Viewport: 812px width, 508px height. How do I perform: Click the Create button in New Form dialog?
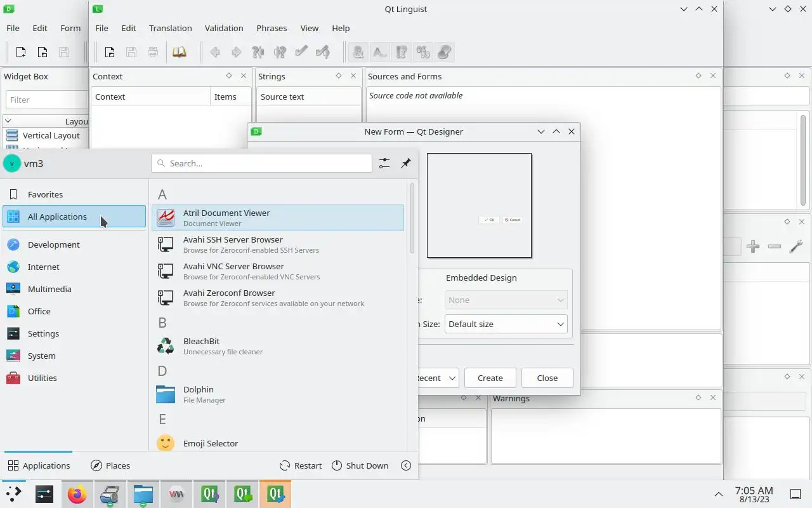[490, 378]
